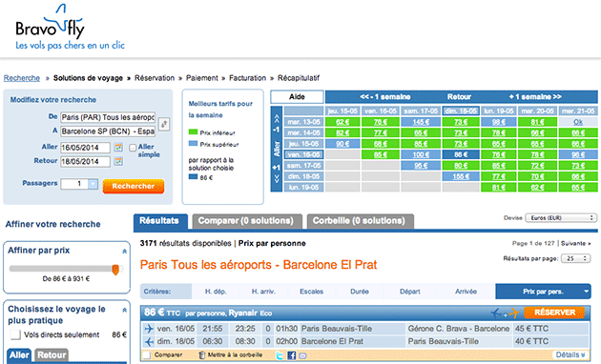Open the Passagers dropdown
The width and height of the screenshot is (601, 364).
pyautogui.click(x=79, y=184)
